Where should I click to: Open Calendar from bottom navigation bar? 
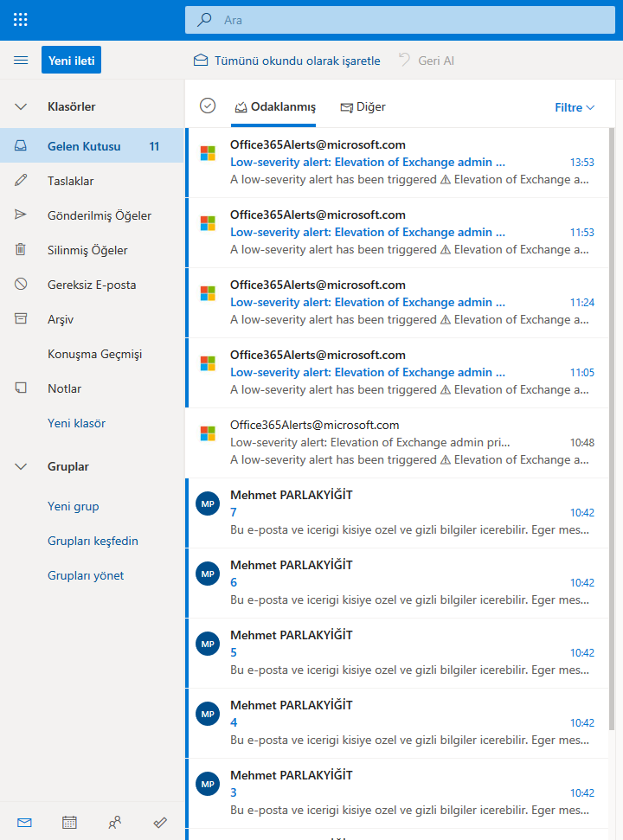(69, 823)
